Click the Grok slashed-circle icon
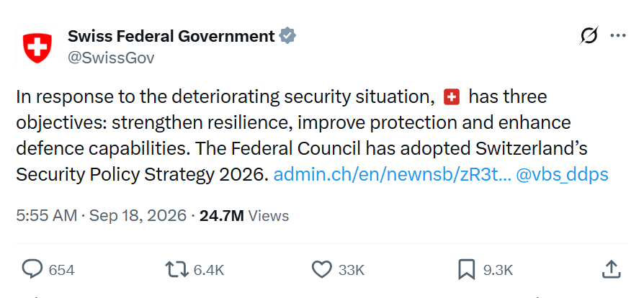 (589, 36)
